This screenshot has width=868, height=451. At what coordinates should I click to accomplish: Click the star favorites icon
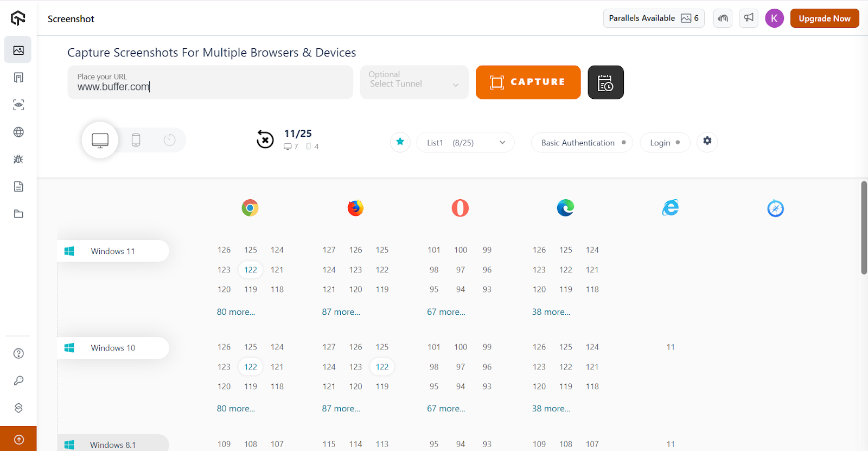tap(400, 142)
